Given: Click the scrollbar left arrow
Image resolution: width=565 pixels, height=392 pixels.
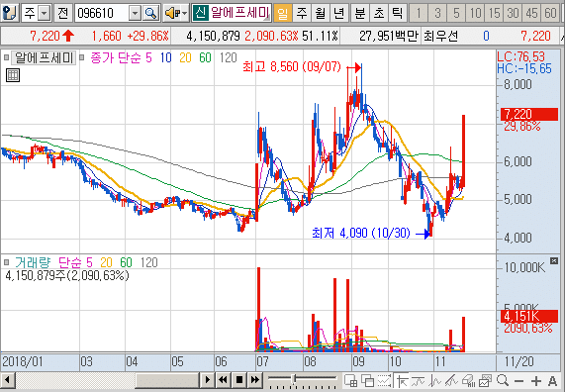Looking at the screenshot, I should click(x=7, y=380).
